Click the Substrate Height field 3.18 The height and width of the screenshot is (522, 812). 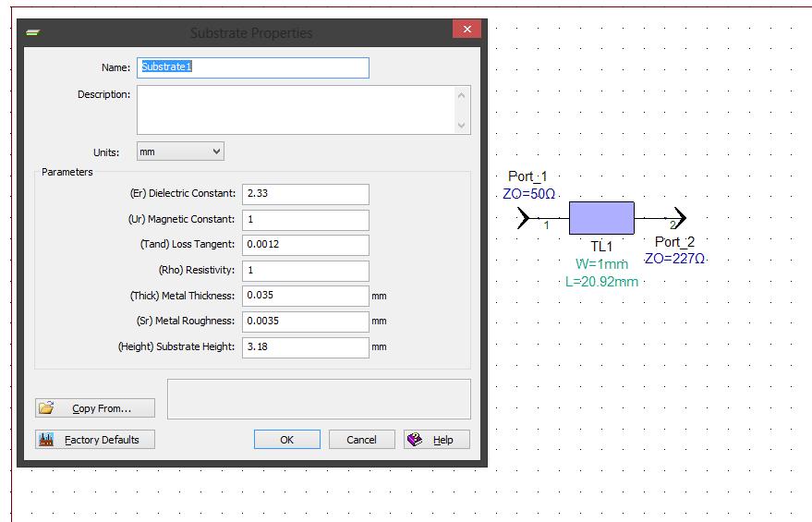pos(306,347)
